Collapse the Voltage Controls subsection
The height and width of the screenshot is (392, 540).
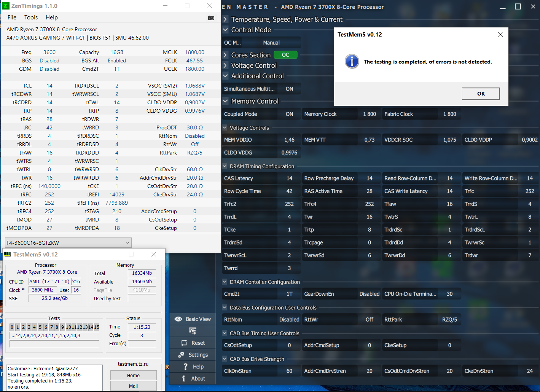pos(225,128)
